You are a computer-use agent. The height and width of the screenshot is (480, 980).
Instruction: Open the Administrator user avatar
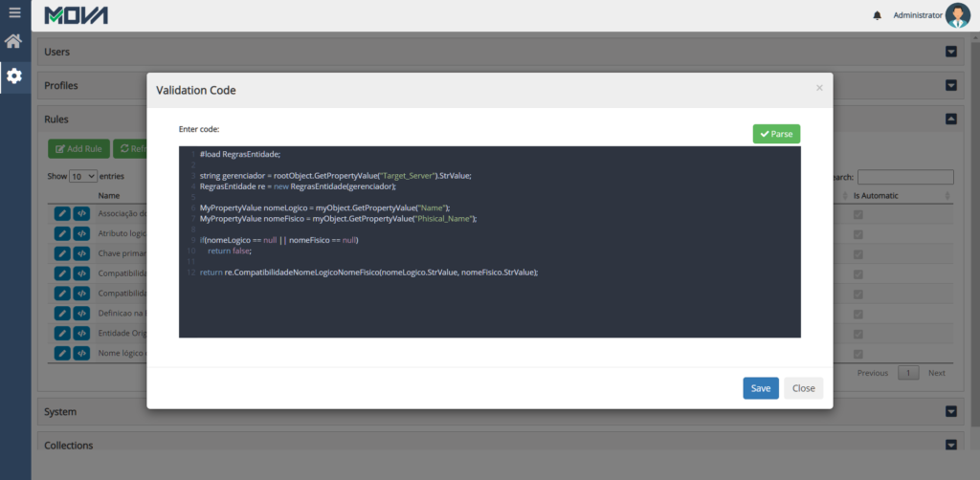(957, 15)
